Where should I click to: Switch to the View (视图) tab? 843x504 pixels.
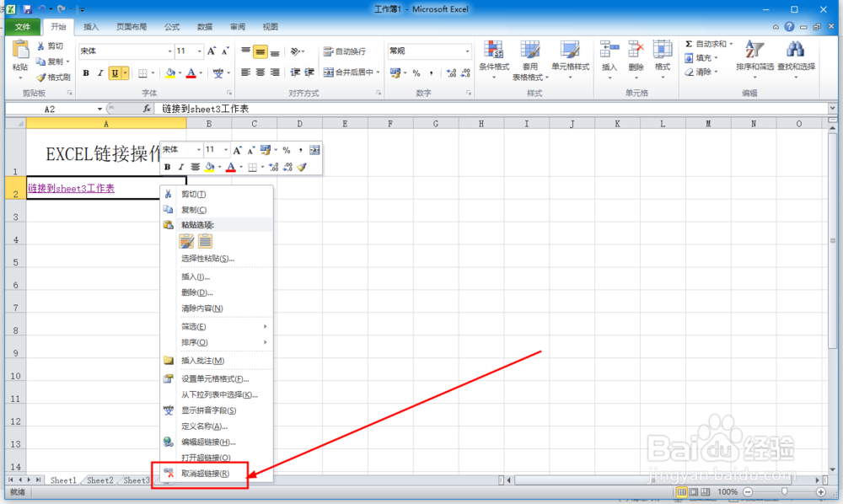(271, 27)
